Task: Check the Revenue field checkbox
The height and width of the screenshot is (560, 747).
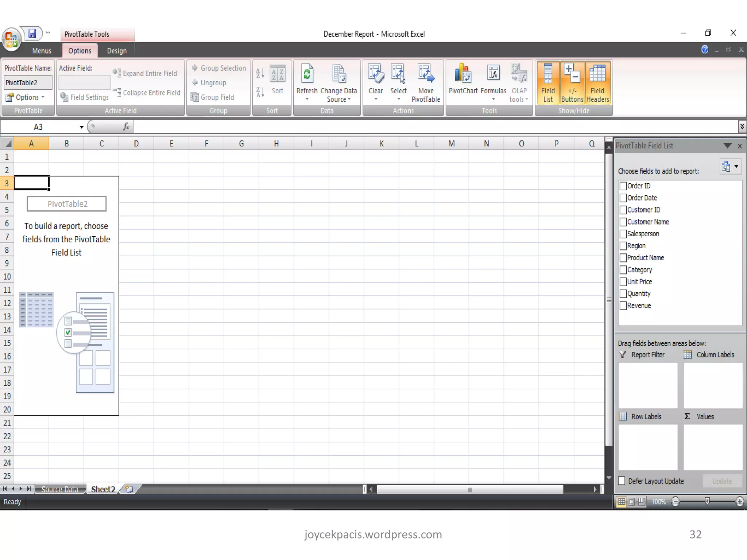Action: pyautogui.click(x=623, y=306)
